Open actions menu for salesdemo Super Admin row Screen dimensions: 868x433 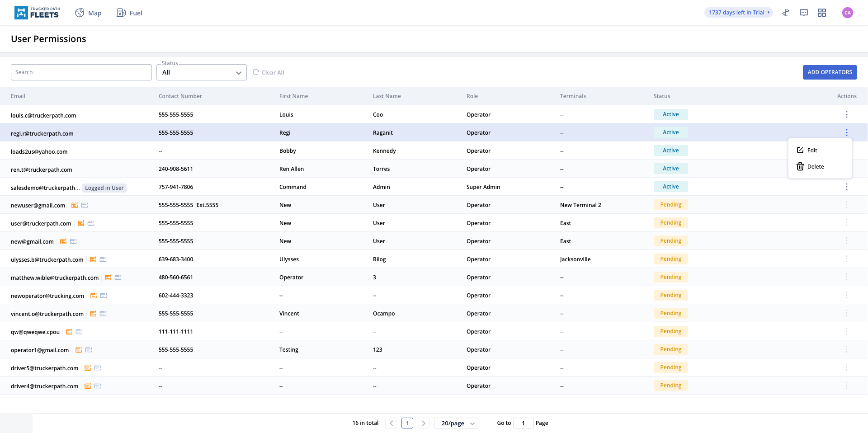pos(847,187)
